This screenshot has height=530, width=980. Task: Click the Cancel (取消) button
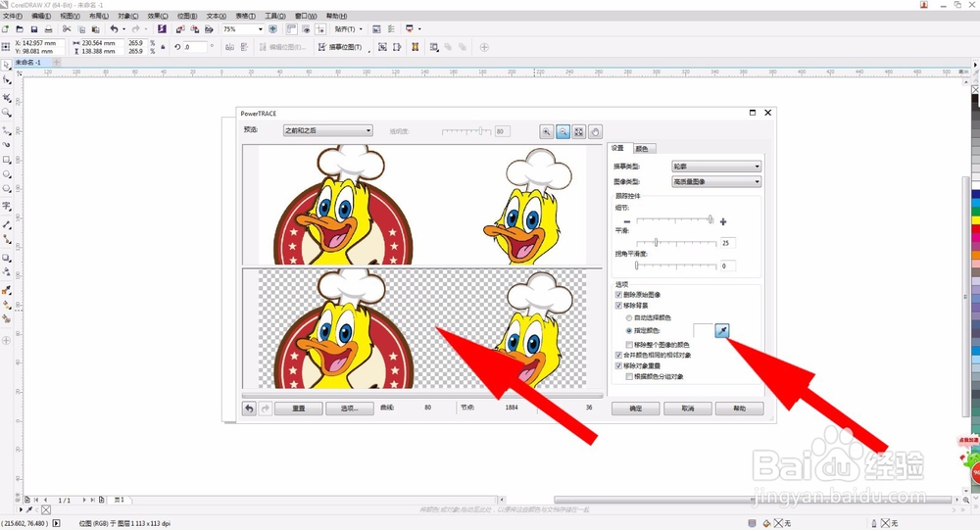pos(688,409)
